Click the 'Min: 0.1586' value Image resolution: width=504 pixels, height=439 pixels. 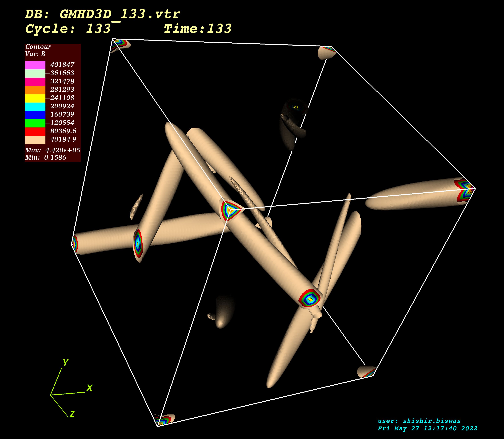coord(46,158)
